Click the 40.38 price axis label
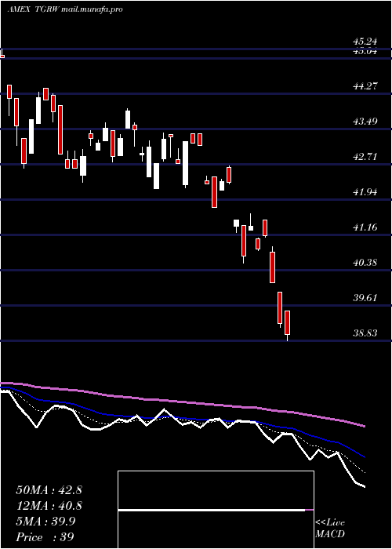 click(365, 262)
